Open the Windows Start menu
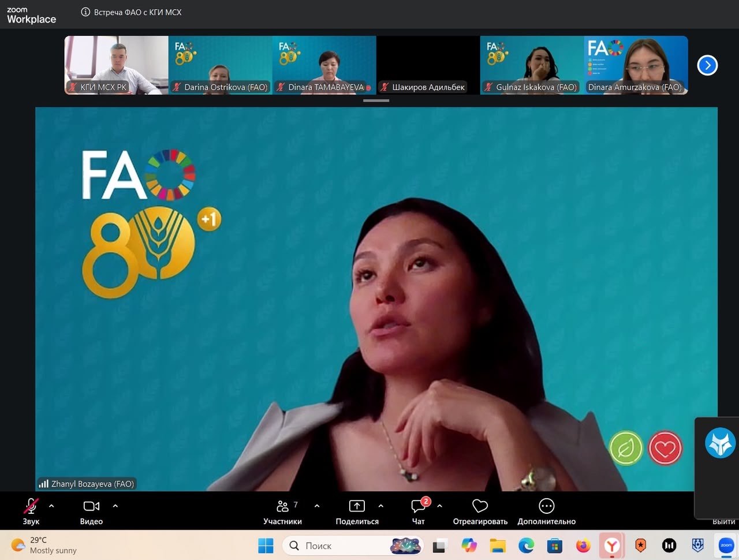The image size is (739, 560). [x=266, y=546]
